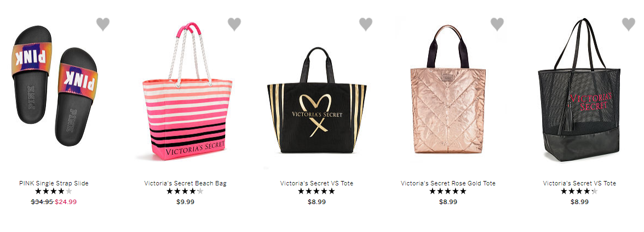Click the $24.99 sale price
The height and width of the screenshot is (232, 644).
[66, 202]
